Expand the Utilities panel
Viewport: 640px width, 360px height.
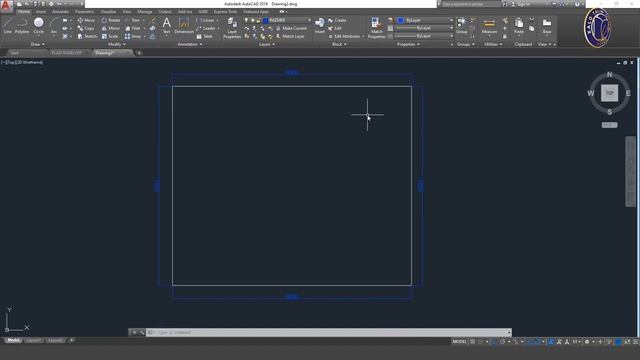pyautogui.click(x=493, y=44)
